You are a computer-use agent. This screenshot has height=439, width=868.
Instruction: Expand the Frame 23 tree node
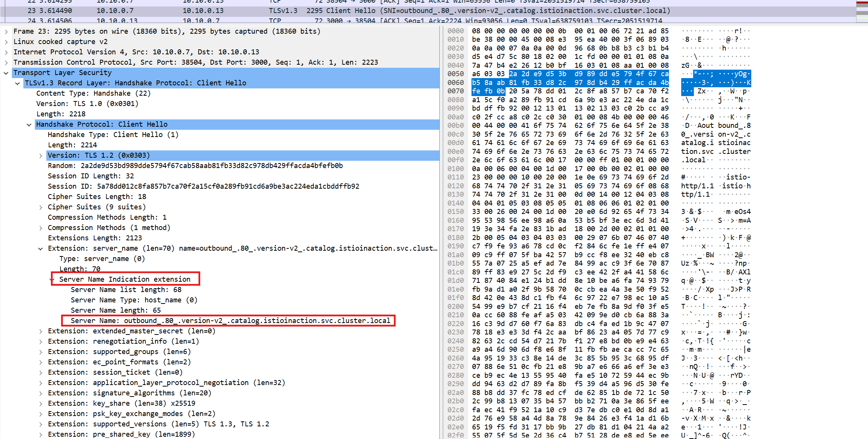coord(6,31)
